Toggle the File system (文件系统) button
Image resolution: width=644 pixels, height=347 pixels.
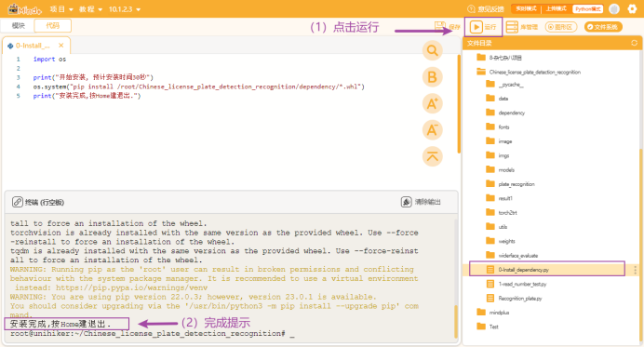[603, 27]
